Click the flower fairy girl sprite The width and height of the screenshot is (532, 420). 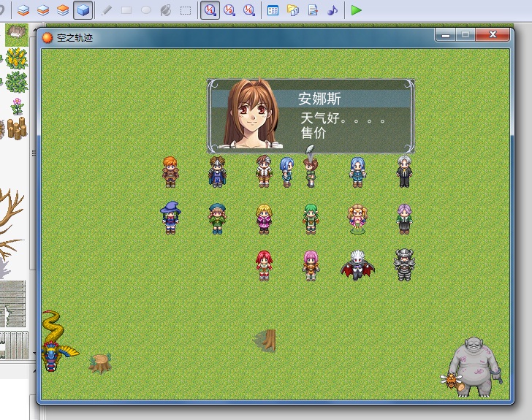pos(357,219)
